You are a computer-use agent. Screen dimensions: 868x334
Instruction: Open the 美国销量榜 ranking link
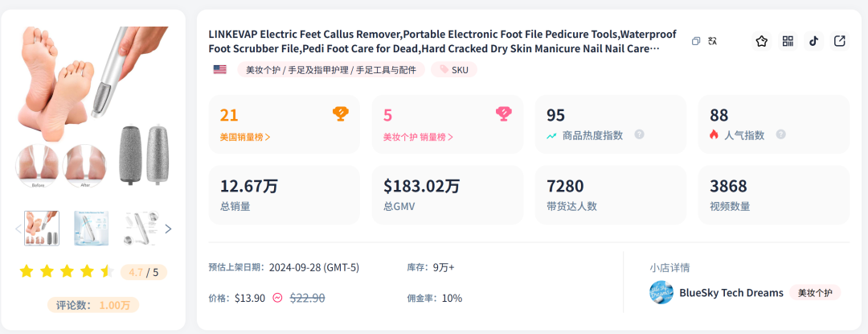click(244, 137)
